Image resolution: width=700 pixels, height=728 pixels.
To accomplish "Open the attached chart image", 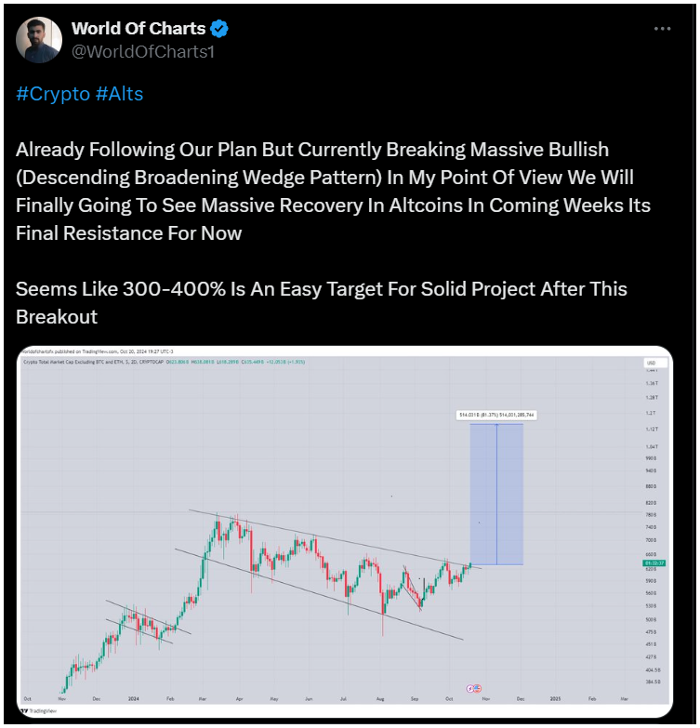I will [345, 531].
